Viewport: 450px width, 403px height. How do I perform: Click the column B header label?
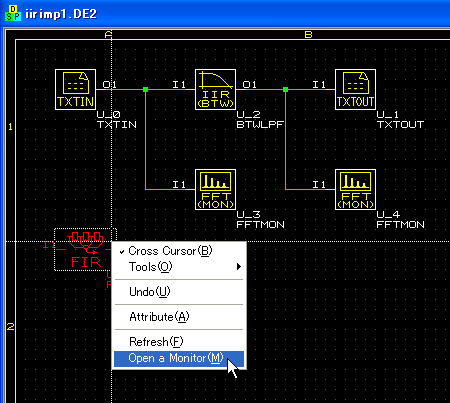click(308, 34)
